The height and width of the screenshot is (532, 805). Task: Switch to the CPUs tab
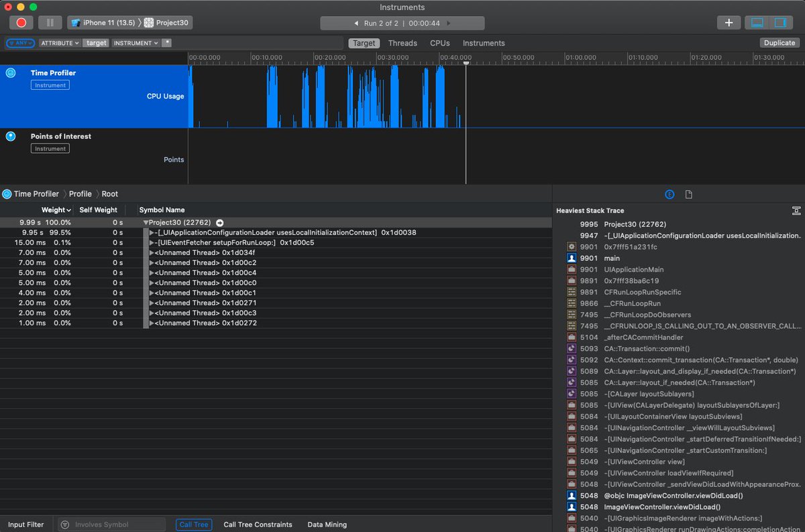pyautogui.click(x=440, y=43)
